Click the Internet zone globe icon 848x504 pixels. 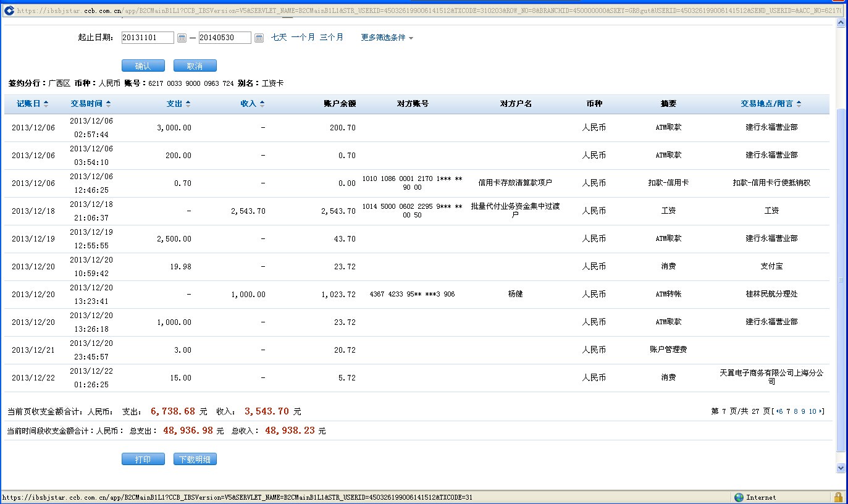(739, 497)
